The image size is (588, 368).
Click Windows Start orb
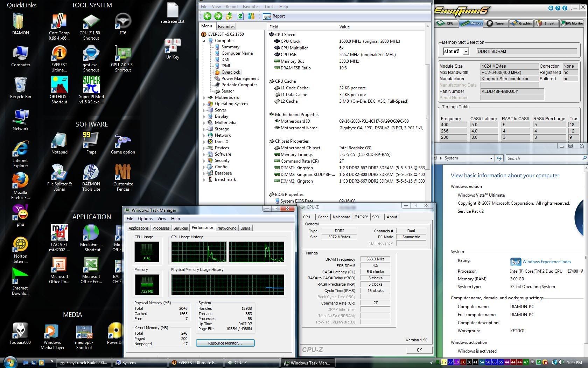click(10, 362)
